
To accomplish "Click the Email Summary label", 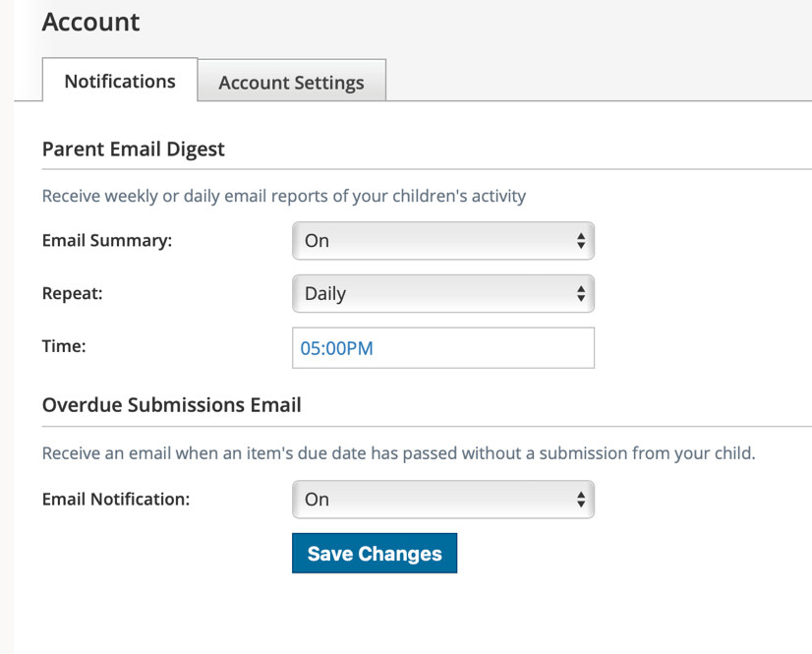I will 108,240.
